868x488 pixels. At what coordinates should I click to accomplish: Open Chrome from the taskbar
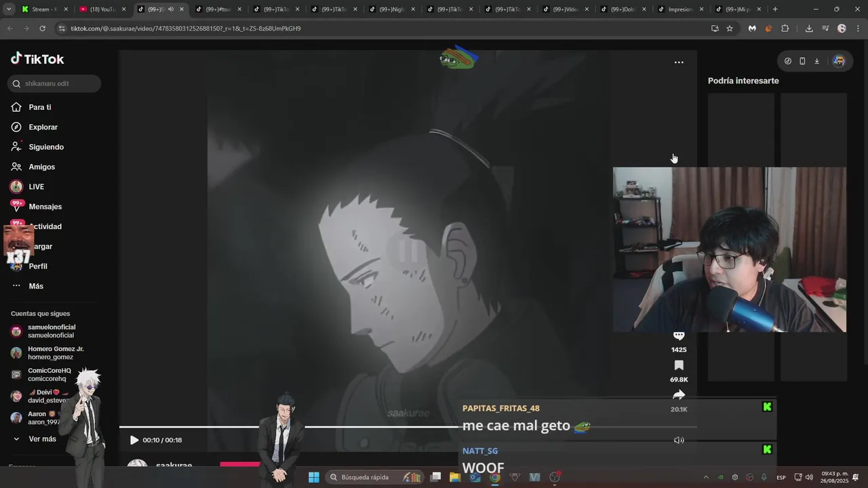coord(495,477)
